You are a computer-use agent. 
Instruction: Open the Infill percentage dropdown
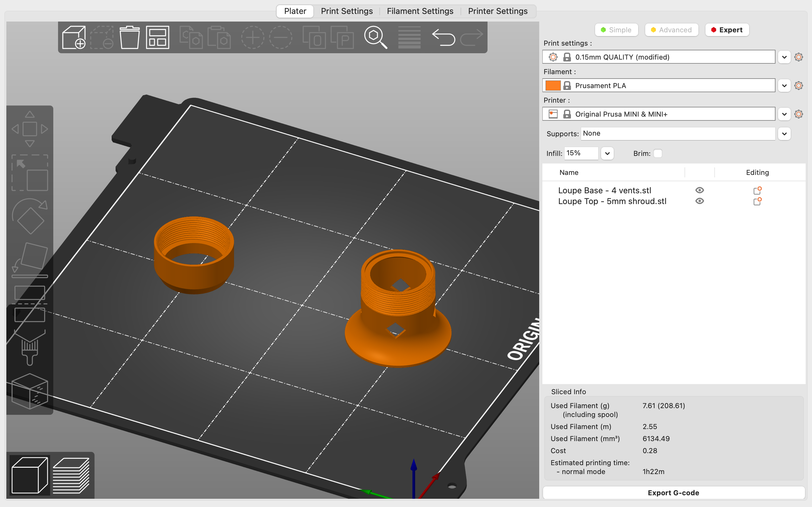[x=607, y=153]
